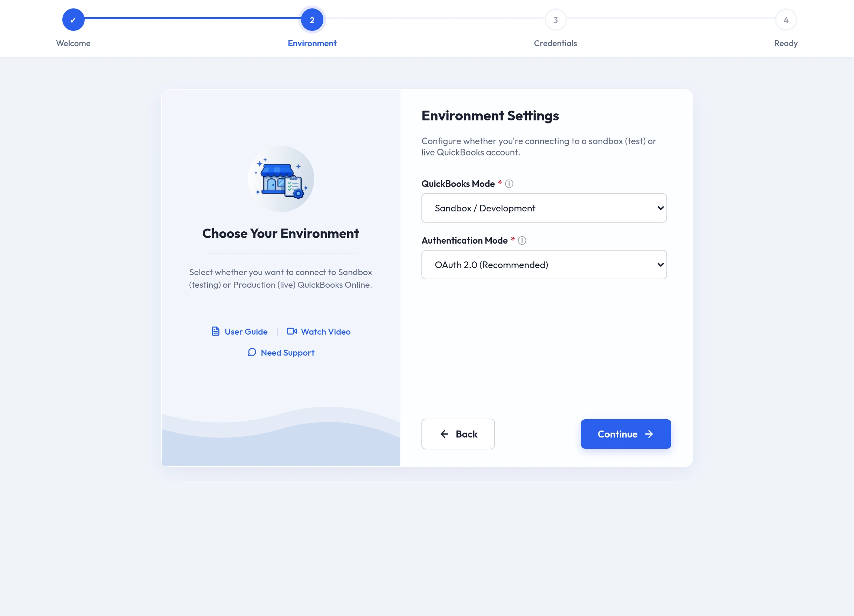The height and width of the screenshot is (616, 854).
Task: Click the Authentication Mode label
Action: click(464, 240)
